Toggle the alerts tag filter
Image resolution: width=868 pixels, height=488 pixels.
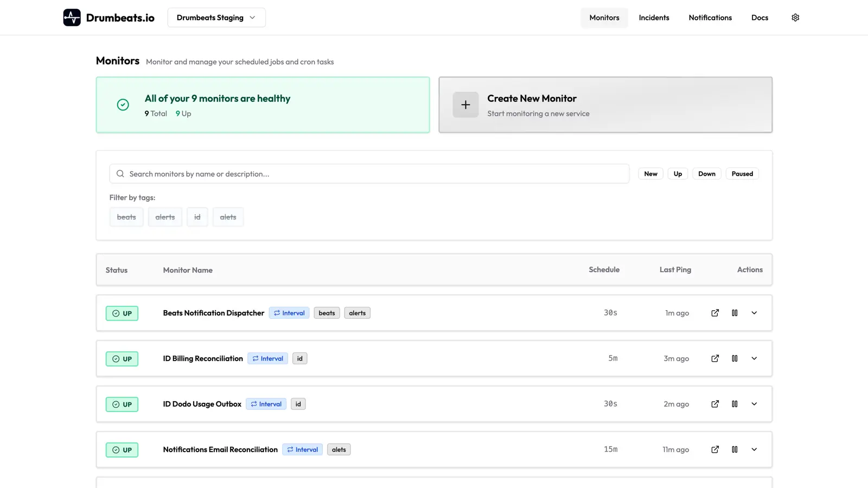pos(165,217)
